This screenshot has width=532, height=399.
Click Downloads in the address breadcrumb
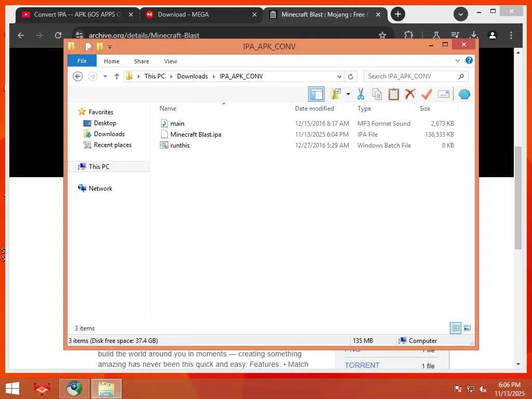pyautogui.click(x=192, y=76)
